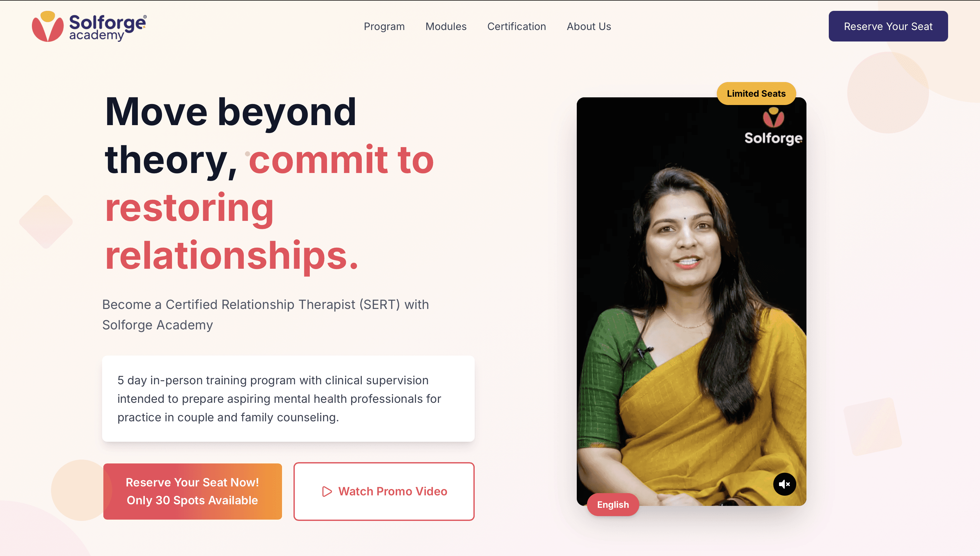The width and height of the screenshot is (980, 556).
Task: Select the English language badge
Action: 613,504
